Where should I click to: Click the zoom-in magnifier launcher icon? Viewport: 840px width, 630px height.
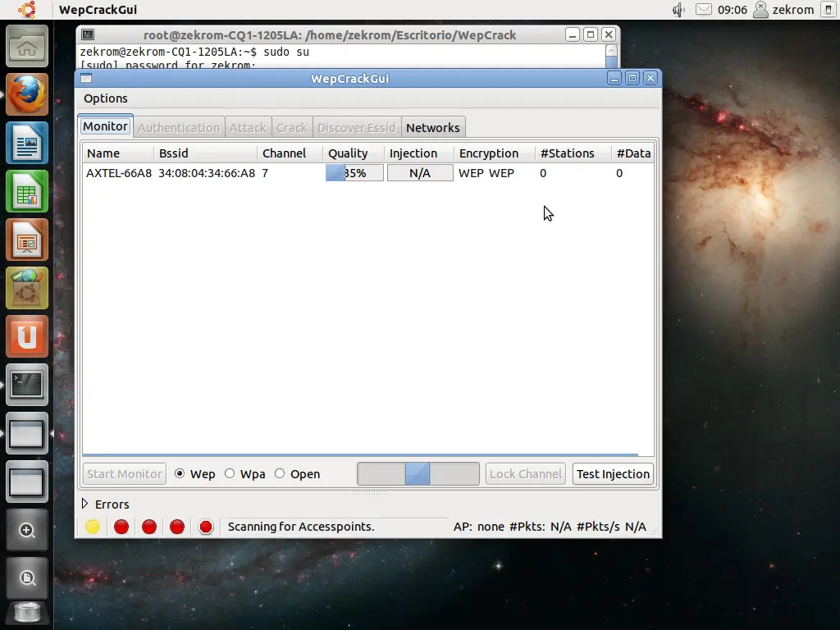[x=27, y=531]
